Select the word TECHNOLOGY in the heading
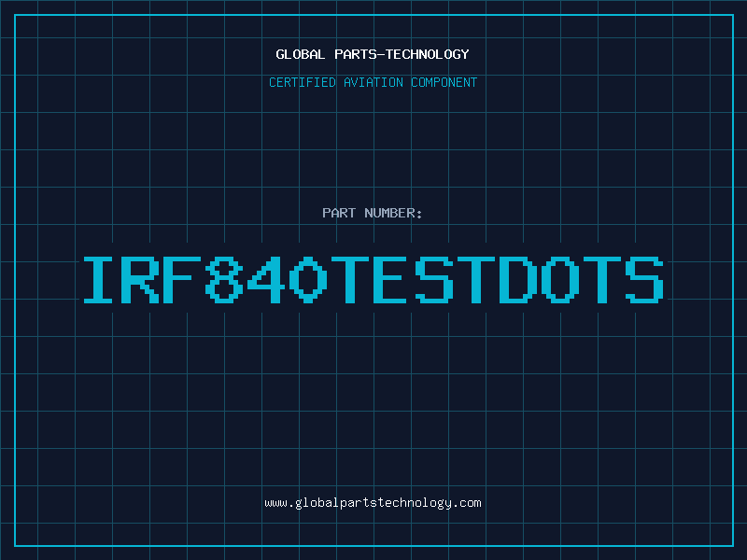747x560 pixels. coord(428,54)
